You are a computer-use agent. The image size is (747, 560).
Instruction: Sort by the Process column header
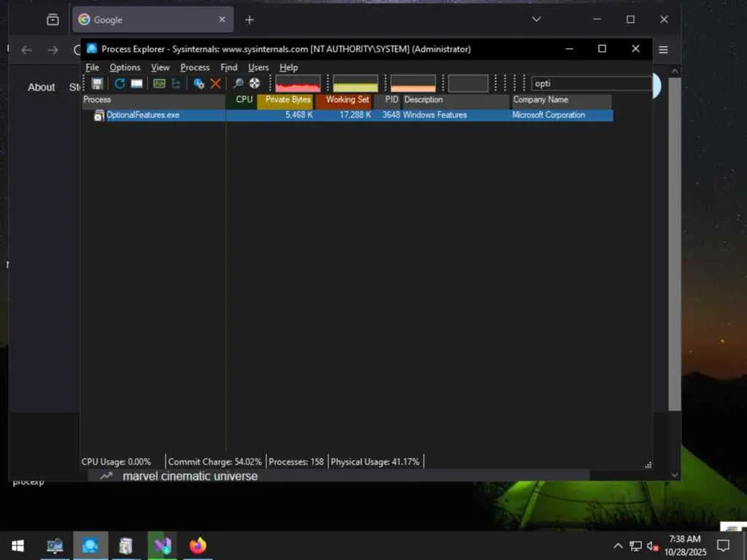pos(153,100)
